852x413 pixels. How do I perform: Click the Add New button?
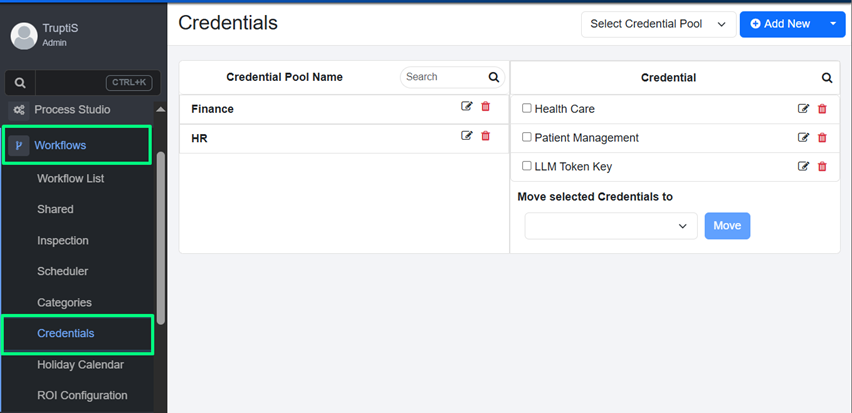[780, 24]
